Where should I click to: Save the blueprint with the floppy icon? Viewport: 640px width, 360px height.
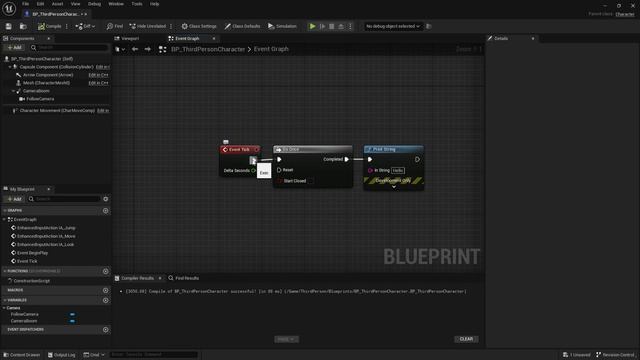9,26
